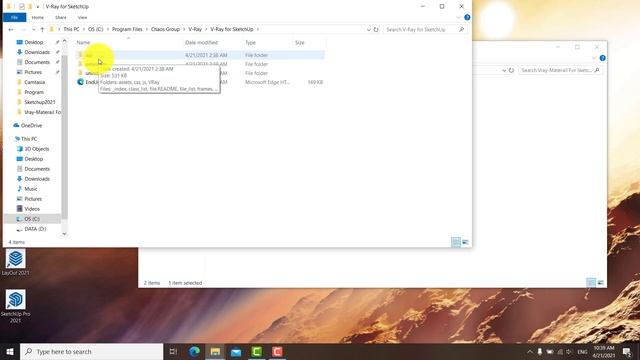Open Music under This PC
This screenshot has width=640, height=360.
31,189
